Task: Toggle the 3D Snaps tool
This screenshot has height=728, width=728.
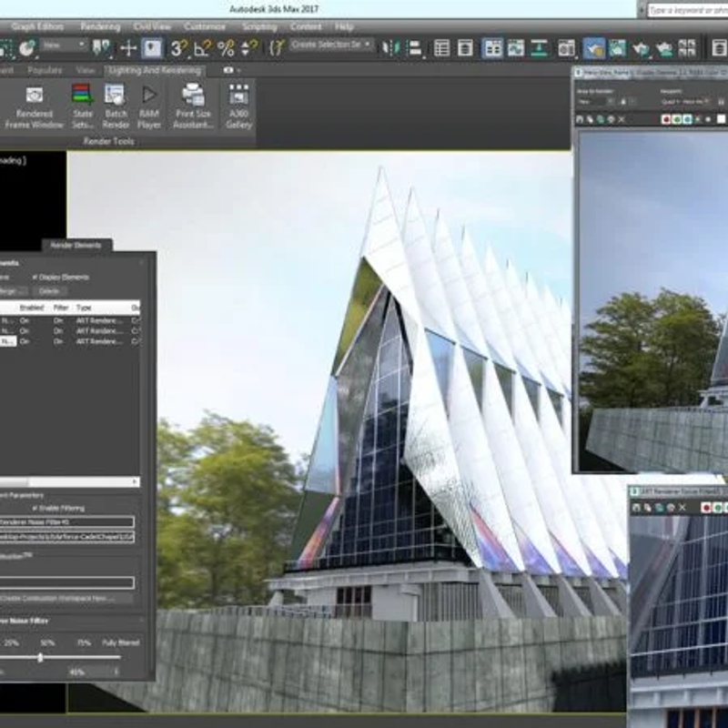Action: click(x=178, y=48)
